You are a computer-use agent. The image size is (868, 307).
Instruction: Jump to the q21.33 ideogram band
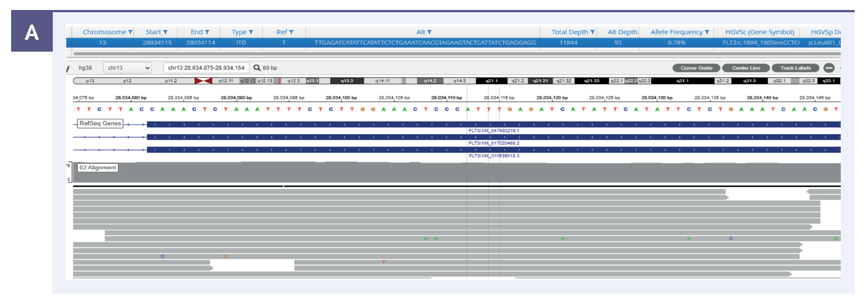pyautogui.click(x=592, y=81)
